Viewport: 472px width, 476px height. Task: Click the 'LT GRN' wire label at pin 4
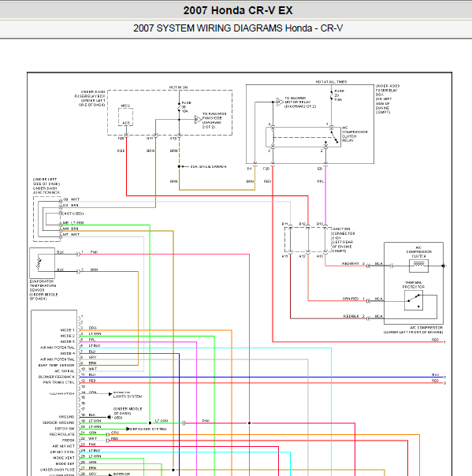(x=95, y=333)
